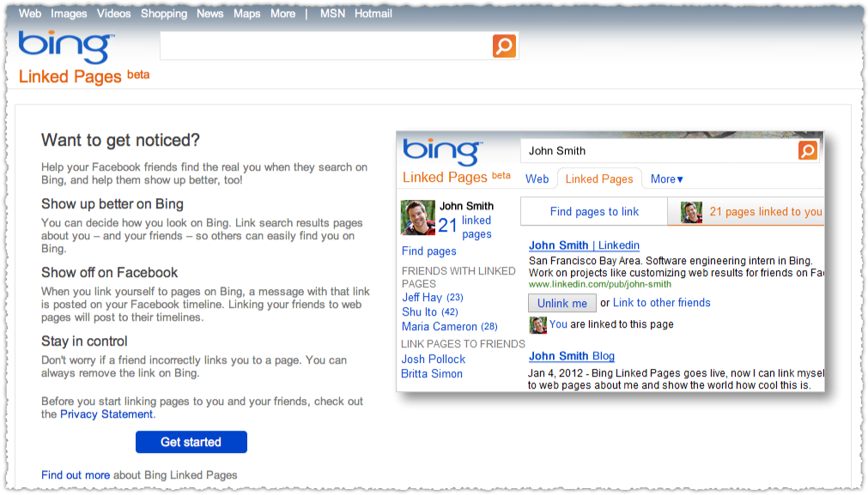Click the linkedin.com/pub/john-smith URL

pos(600,284)
